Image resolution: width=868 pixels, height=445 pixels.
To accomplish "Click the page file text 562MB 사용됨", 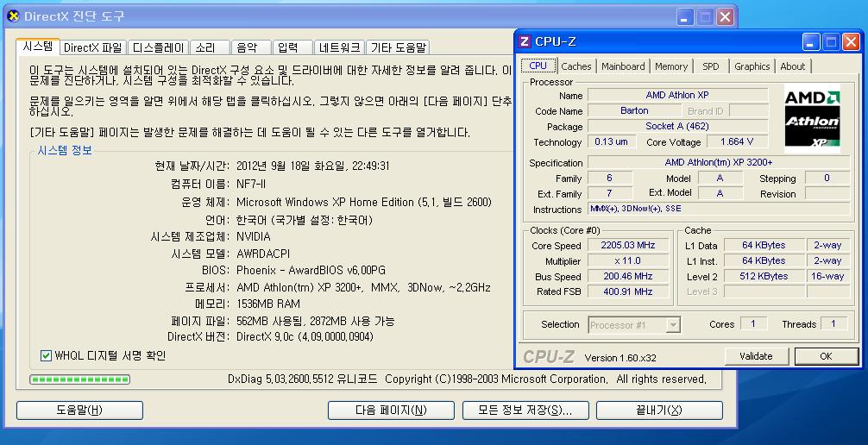I will pyautogui.click(x=270, y=321).
